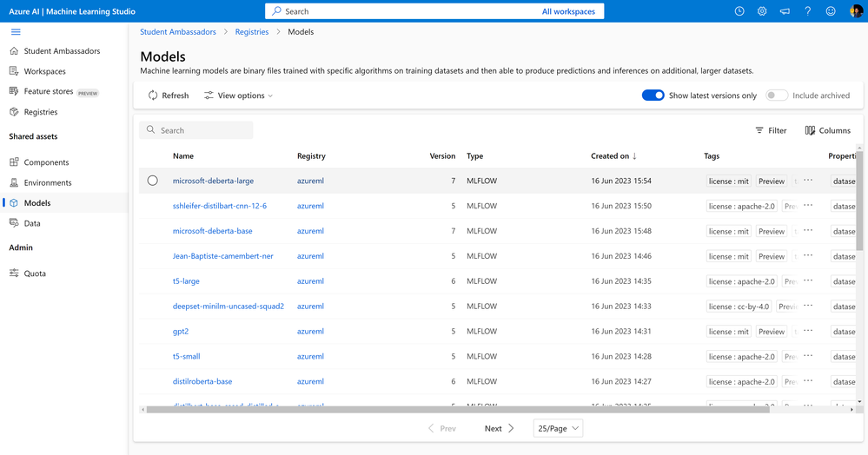This screenshot has height=455, width=868.
Task: Click the Next page arrow
Action: point(511,428)
